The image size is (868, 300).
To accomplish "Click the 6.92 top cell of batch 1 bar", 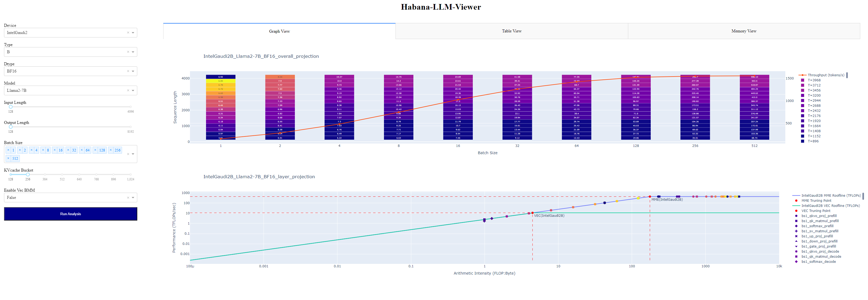I will coord(221,77).
